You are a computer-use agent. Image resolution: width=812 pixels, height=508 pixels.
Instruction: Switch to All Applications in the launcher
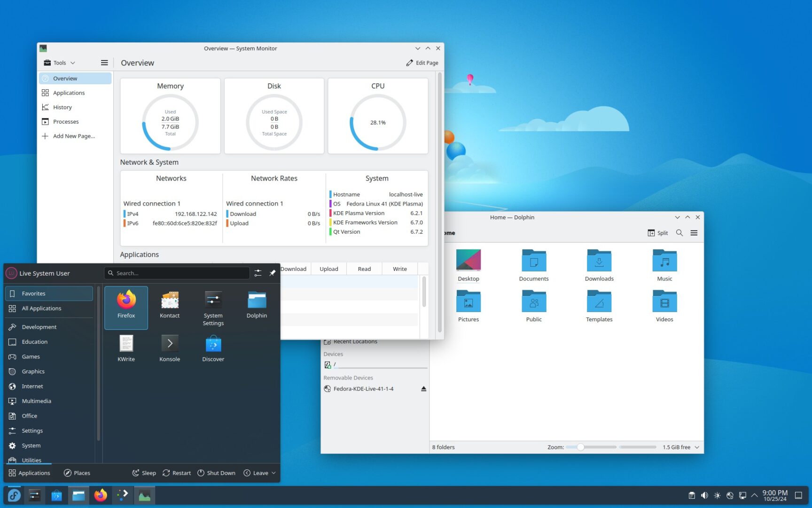(41, 308)
